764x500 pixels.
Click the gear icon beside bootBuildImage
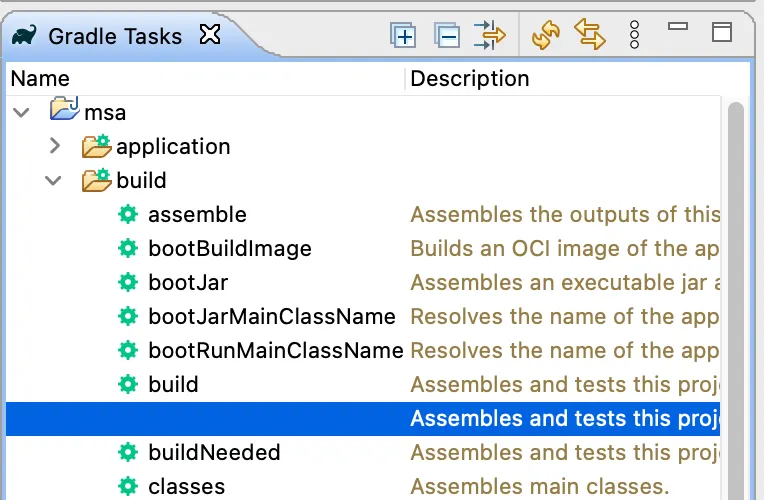[127, 249]
